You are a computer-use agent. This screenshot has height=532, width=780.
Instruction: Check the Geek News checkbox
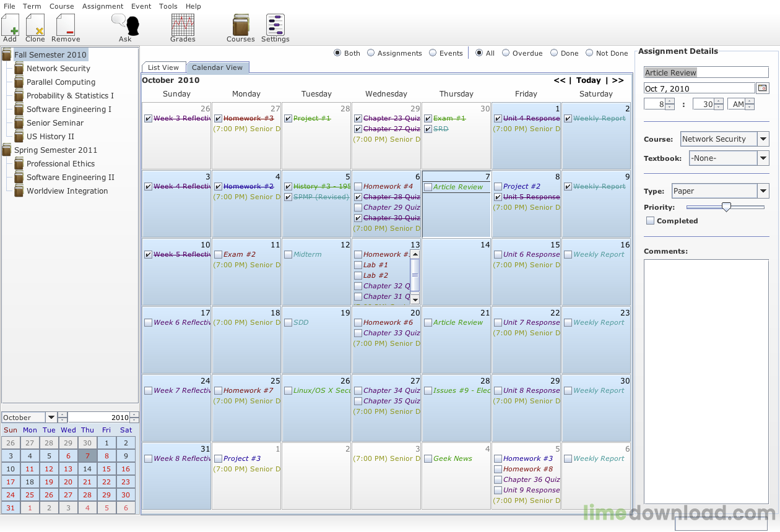pos(428,459)
